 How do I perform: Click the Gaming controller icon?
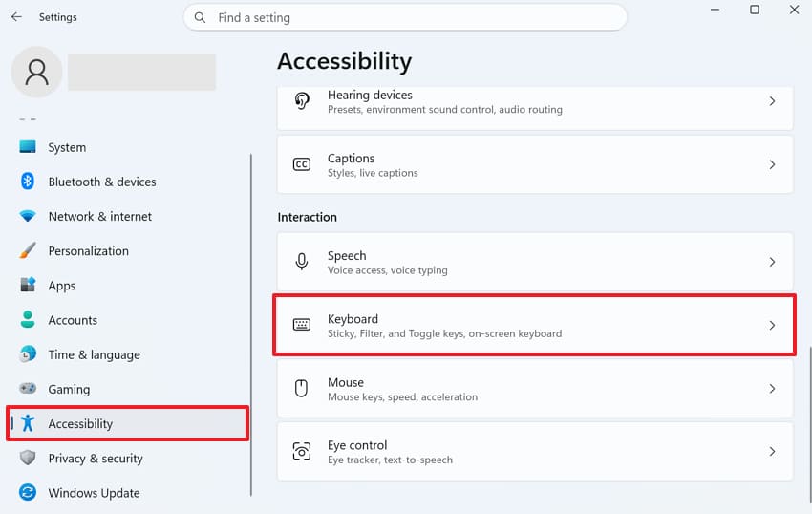28,388
